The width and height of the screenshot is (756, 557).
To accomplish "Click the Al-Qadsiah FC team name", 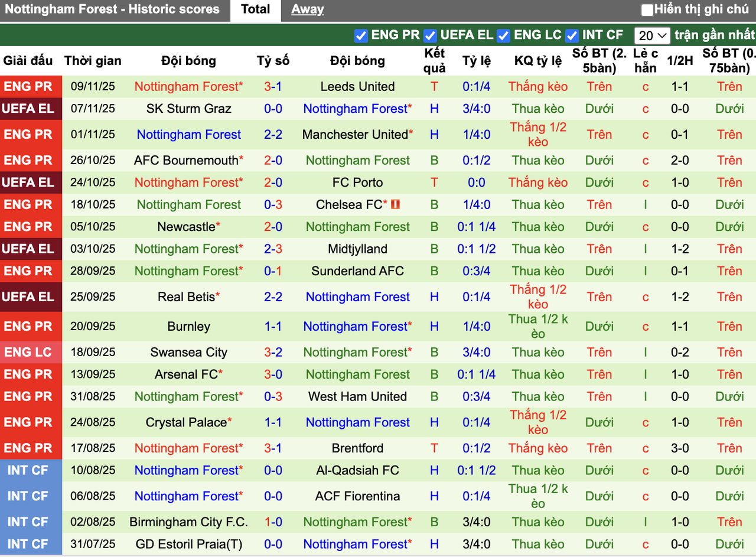I will point(358,471).
